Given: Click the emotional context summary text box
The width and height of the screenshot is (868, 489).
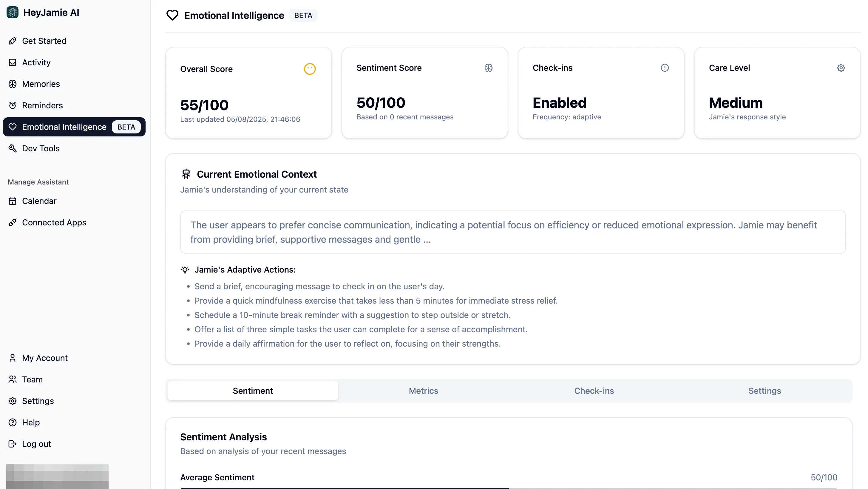Looking at the screenshot, I should pos(512,232).
